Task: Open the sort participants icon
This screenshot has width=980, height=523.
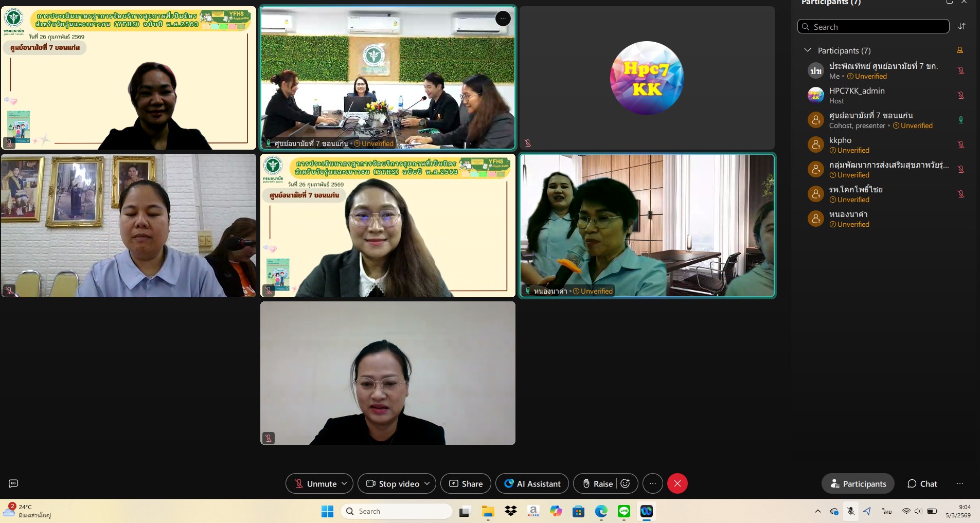Action: click(x=961, y=27)
